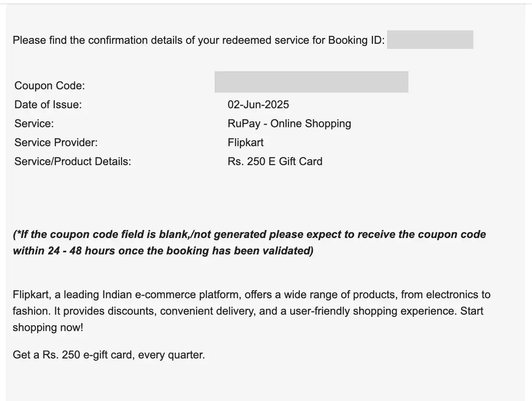
Task: Select the 02-Jun-2025 issue date value
Action: 258,104
